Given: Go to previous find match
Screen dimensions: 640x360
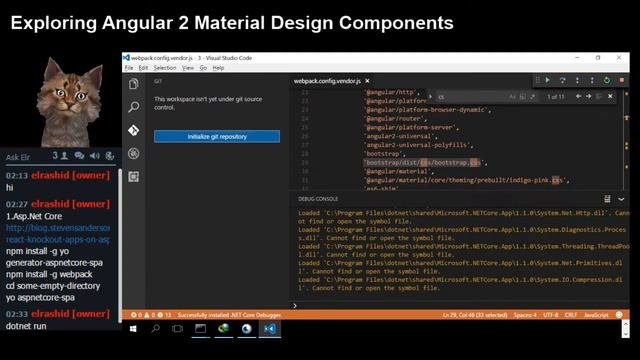Looking at the screenshot, I should coord(578,96).
